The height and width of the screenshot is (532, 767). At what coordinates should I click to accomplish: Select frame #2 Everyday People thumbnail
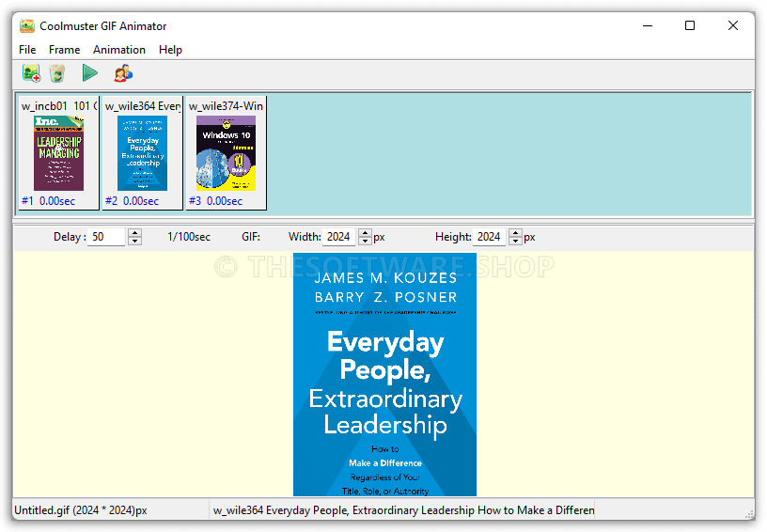coord(142,153)
